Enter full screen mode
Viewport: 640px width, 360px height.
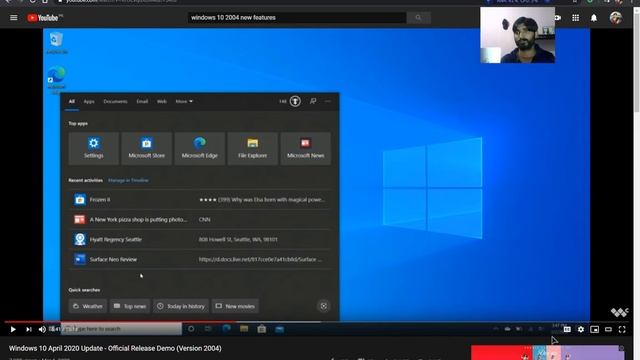point(622,329)
